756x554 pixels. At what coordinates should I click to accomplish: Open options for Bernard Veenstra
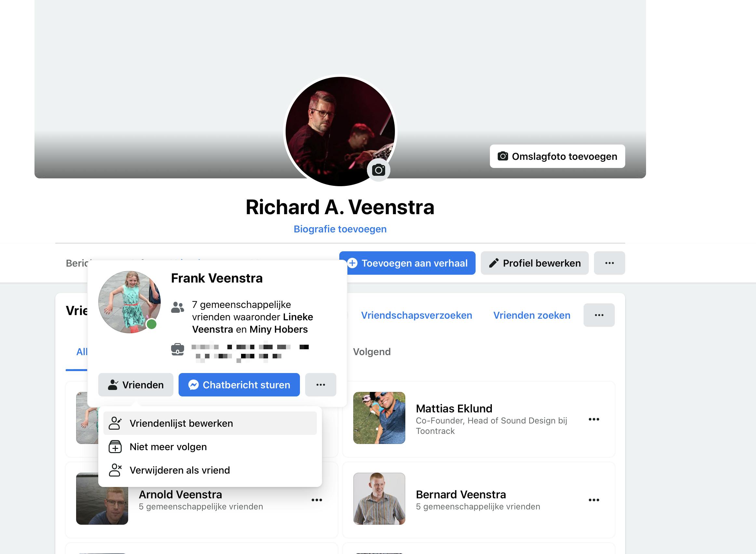(593, 500)
